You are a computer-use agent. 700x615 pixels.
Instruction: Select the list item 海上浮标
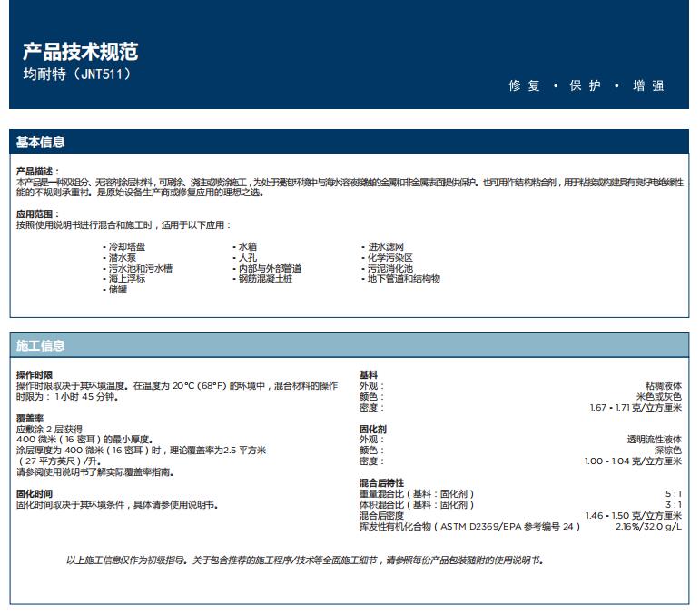point(127,278)
